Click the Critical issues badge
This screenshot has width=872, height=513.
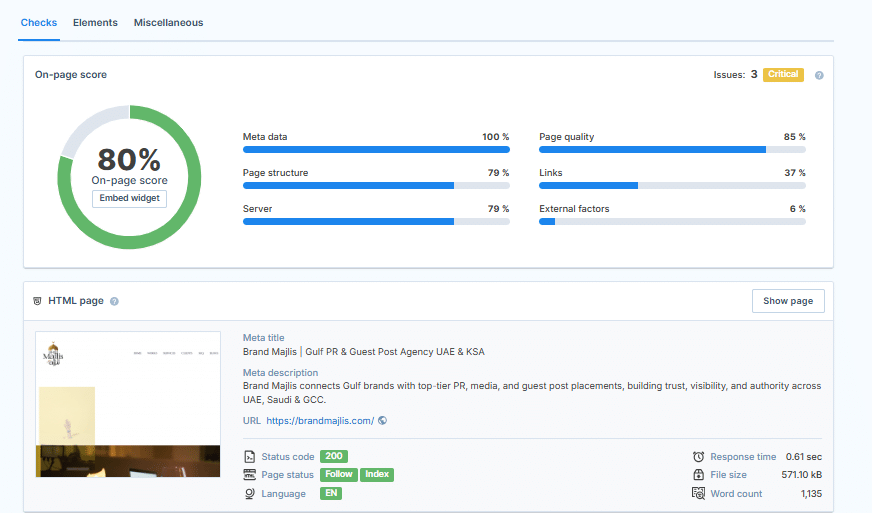pos(783,75)
